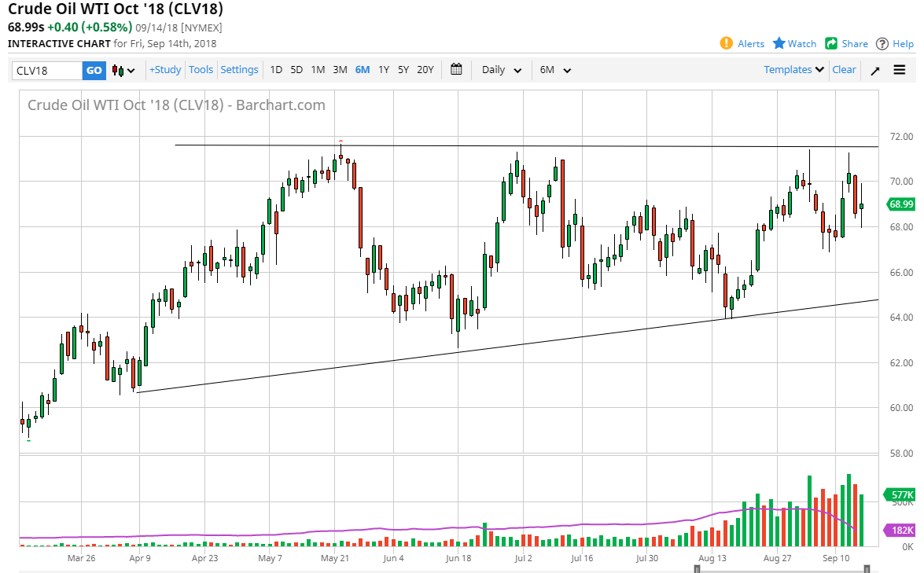Switch to the 1Y tab
924x573 pixels.
pos(383,70)
